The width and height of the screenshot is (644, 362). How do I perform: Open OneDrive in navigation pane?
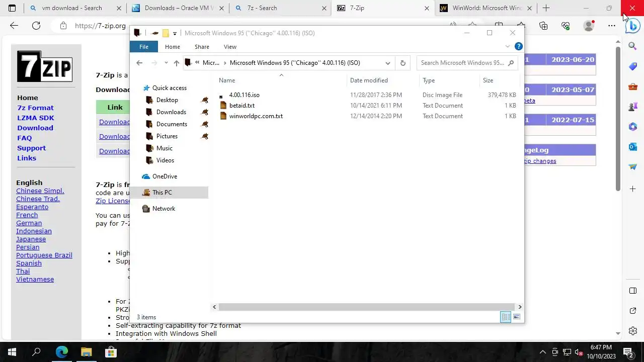(165, 176)
